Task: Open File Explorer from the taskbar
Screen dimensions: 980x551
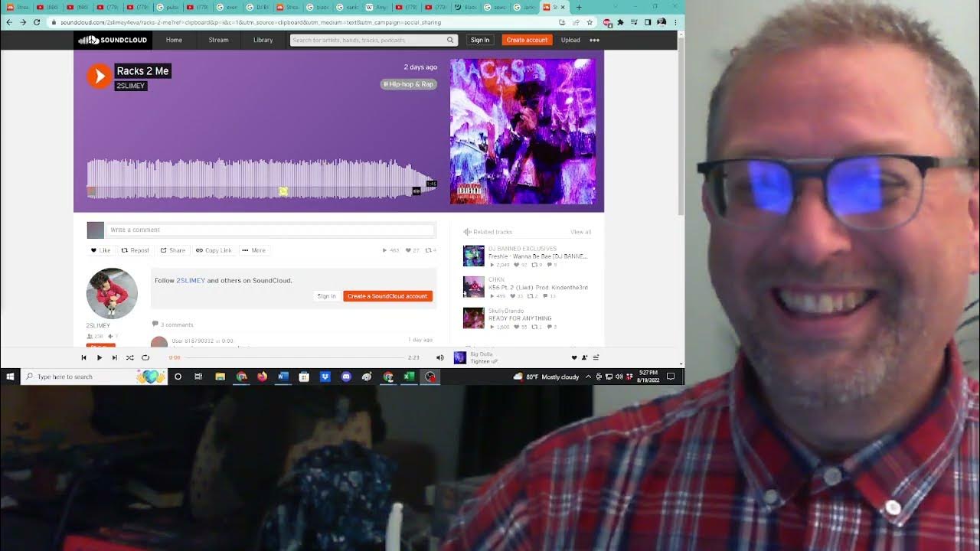Action: click(220, 377)
